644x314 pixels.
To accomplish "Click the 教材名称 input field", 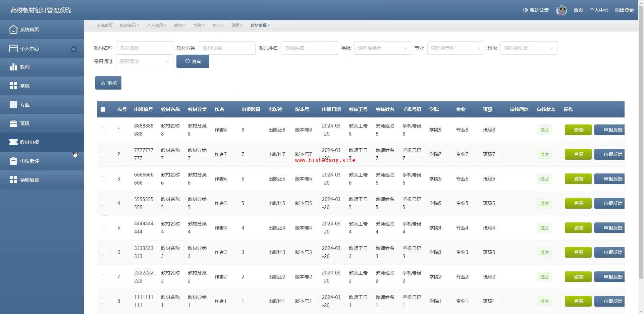I will tap(144, 48).
